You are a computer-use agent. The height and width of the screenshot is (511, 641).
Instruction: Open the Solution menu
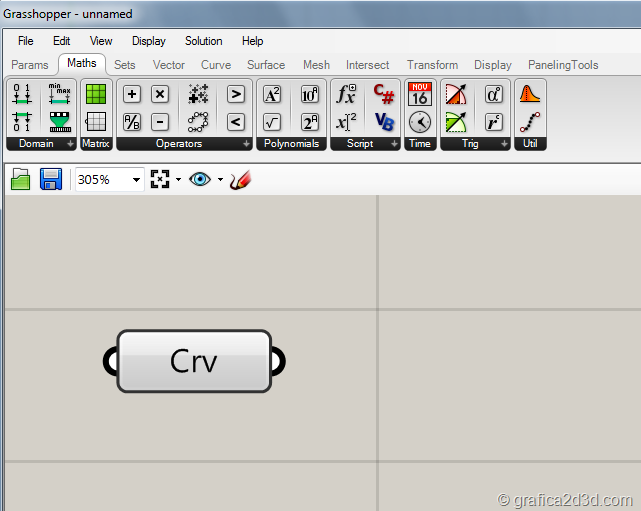point(204,41)
